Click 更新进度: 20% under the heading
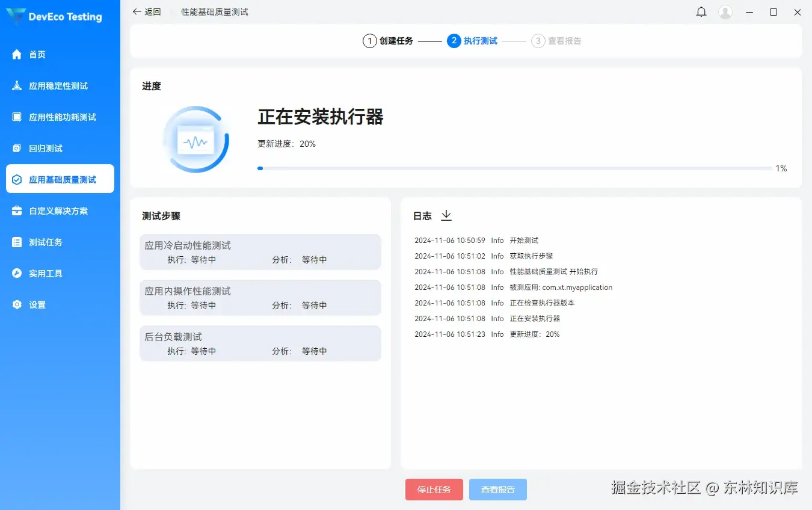This screenshot has height=510, width=812. point(287,144)
